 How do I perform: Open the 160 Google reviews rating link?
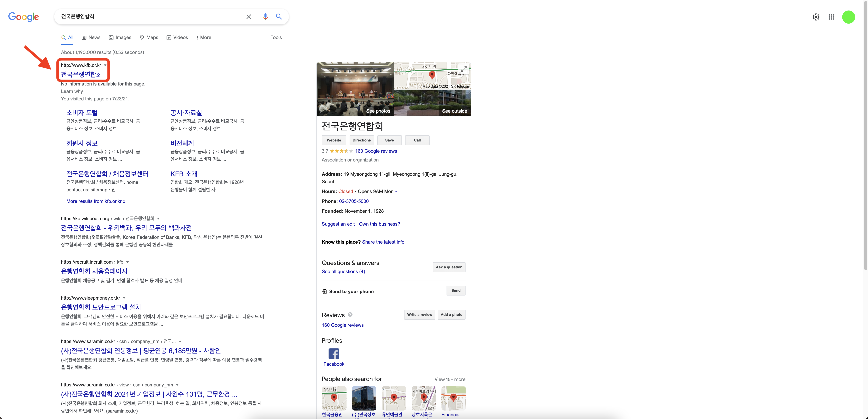[x=376, y=151]
